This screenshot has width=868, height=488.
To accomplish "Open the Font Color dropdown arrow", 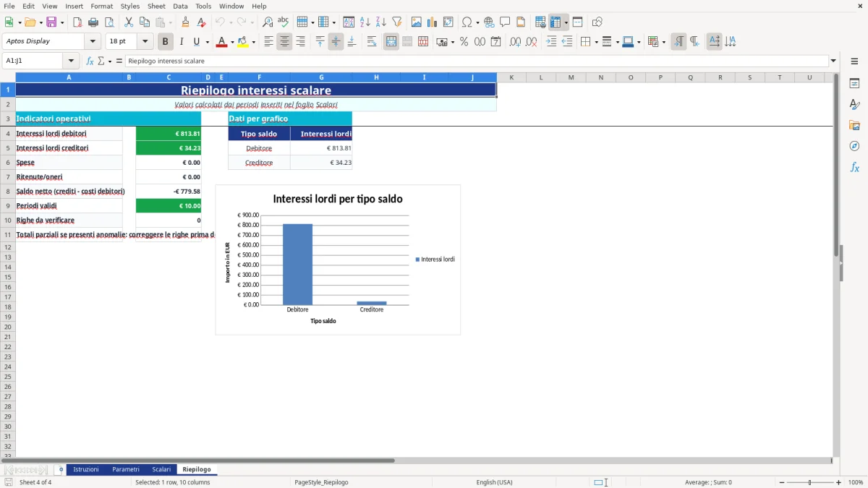I will coord(231,42).
